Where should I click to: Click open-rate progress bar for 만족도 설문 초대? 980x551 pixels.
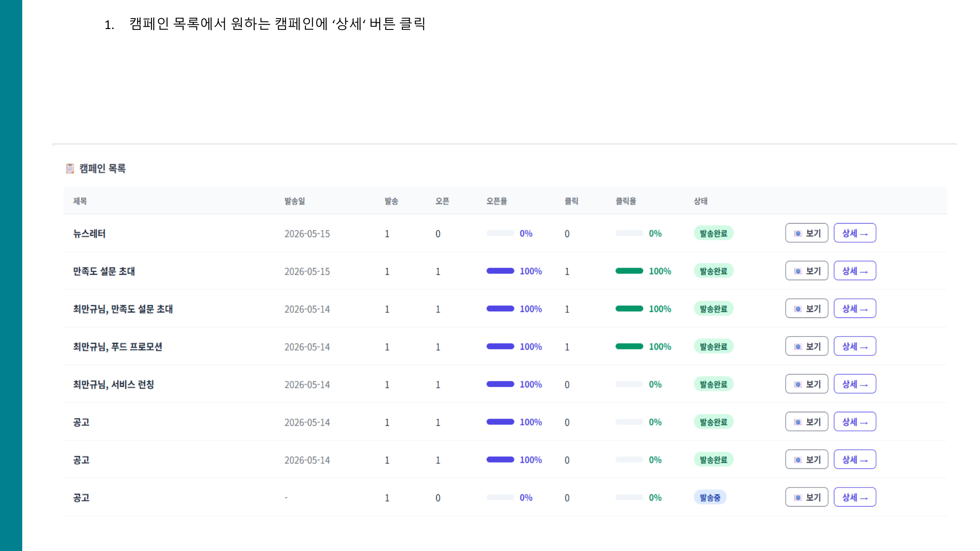coord(500,271)
